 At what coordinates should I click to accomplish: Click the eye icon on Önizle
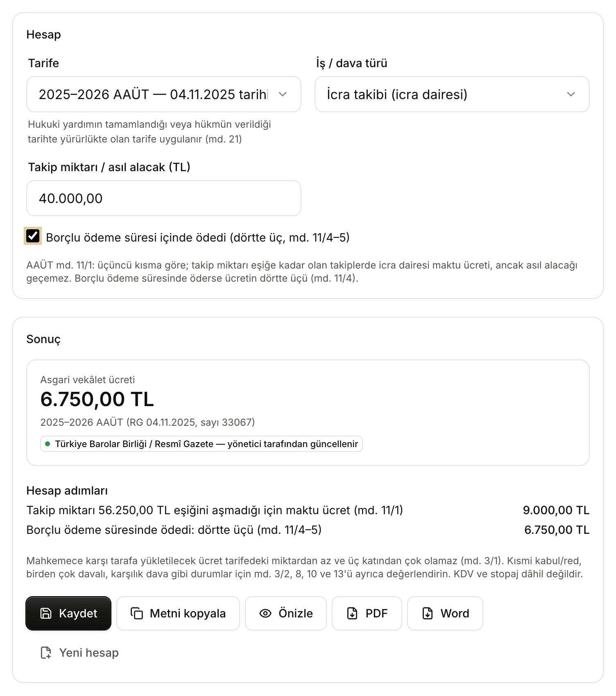click(265, 613)
